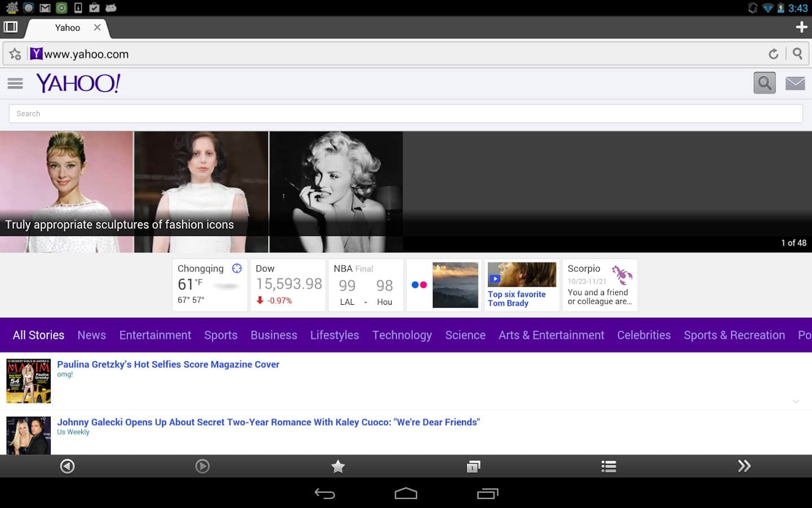812x508 pixels.
Task: Open bookmarks star in bottom toolbar
Action: [338, 466]
